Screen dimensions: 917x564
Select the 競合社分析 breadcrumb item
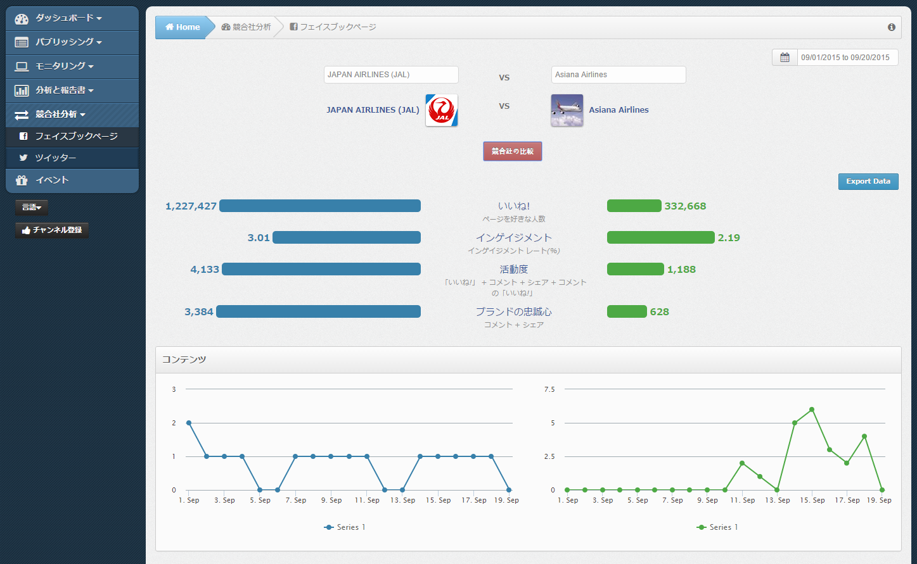click(x=246, y=27)
